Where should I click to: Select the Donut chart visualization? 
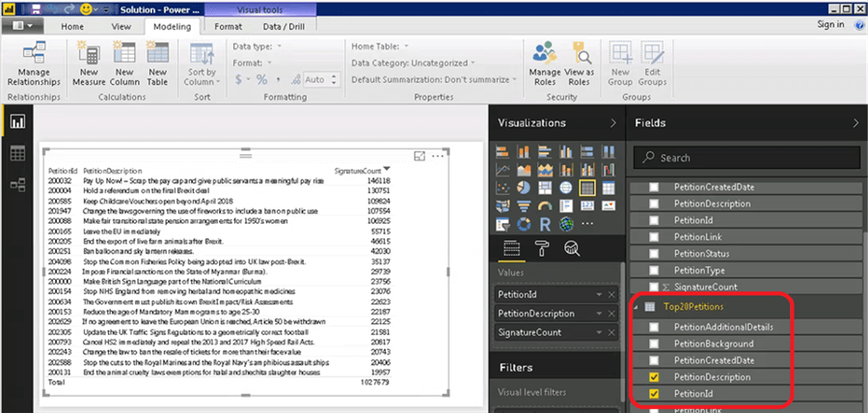coord(524,224)
